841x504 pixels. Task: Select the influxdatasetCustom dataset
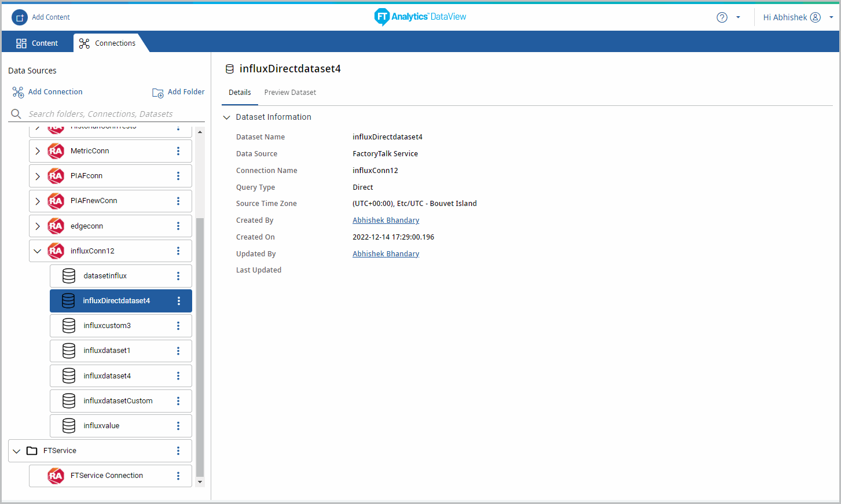[x=118, y=401]
